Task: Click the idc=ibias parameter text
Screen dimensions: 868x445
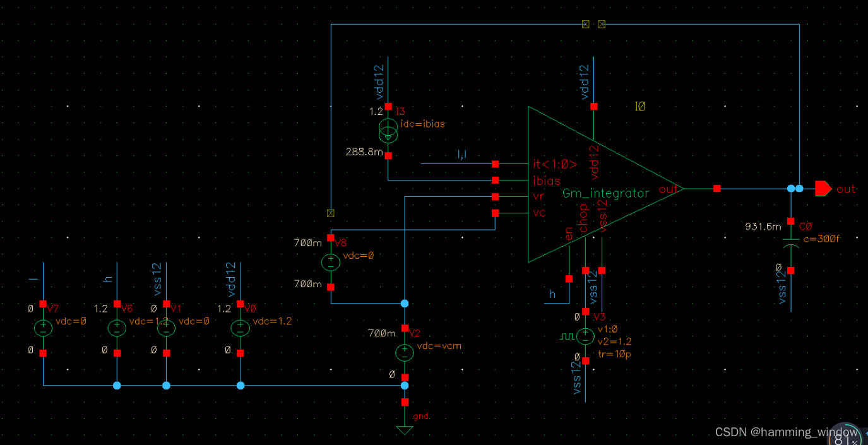Action: pos(422,124)
